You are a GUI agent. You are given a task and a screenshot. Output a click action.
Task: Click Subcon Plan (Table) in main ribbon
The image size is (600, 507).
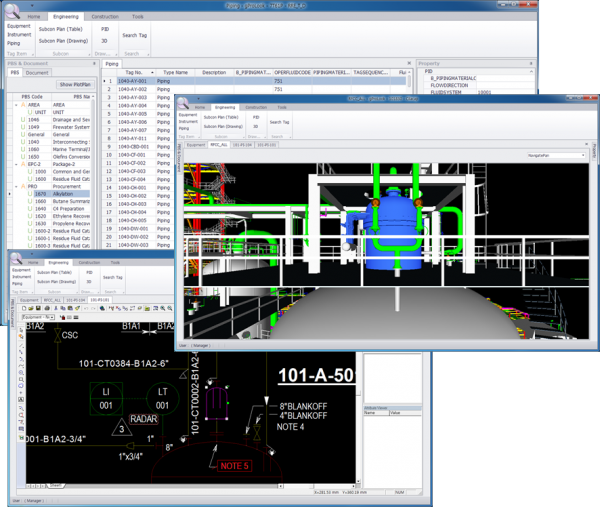coord(61,30)
